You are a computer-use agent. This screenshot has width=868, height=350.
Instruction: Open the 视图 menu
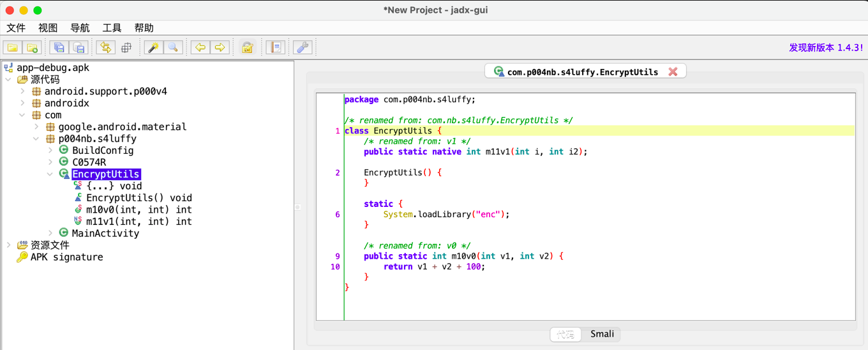[48, 28]
